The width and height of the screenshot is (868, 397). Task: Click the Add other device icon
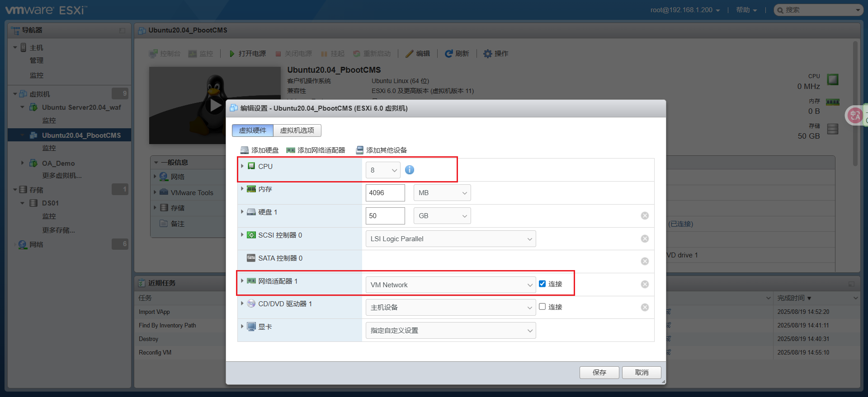click(360, 150)
